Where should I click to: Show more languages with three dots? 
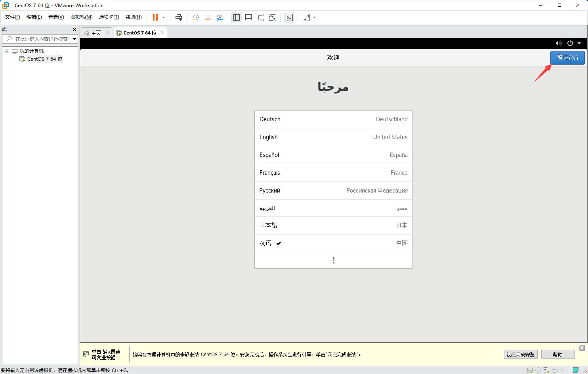pos(334,260)
